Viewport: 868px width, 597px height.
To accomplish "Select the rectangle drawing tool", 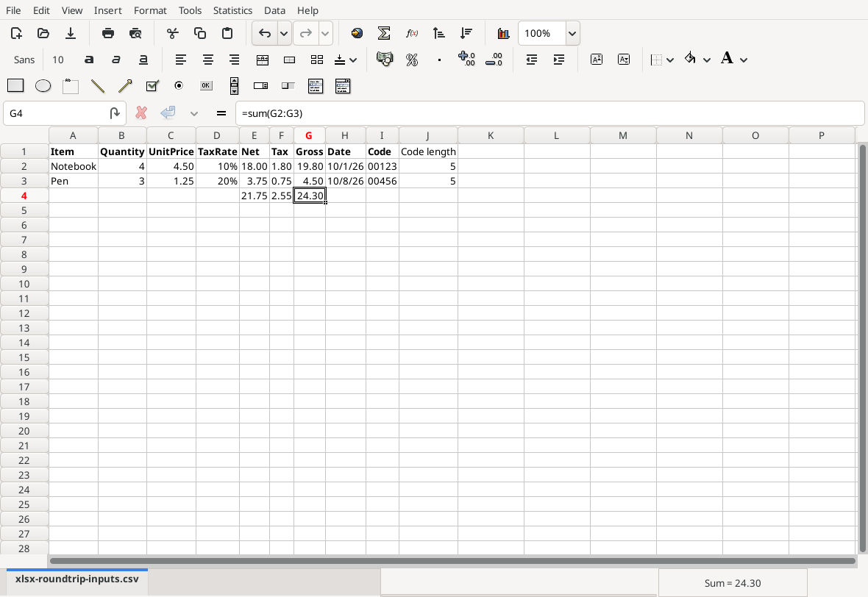I will point(15,86).
